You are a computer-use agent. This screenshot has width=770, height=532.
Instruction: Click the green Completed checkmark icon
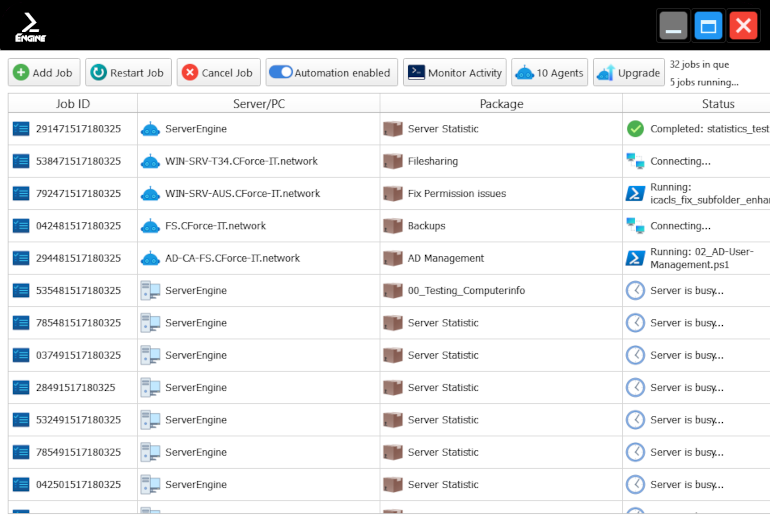pyautogui.click(x=635, y=129)
